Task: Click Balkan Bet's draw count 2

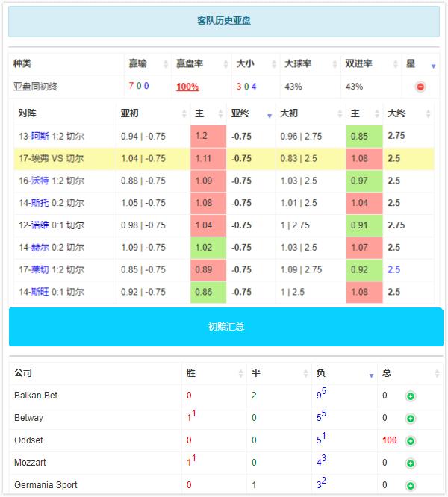Action: [x=254, y=396]
